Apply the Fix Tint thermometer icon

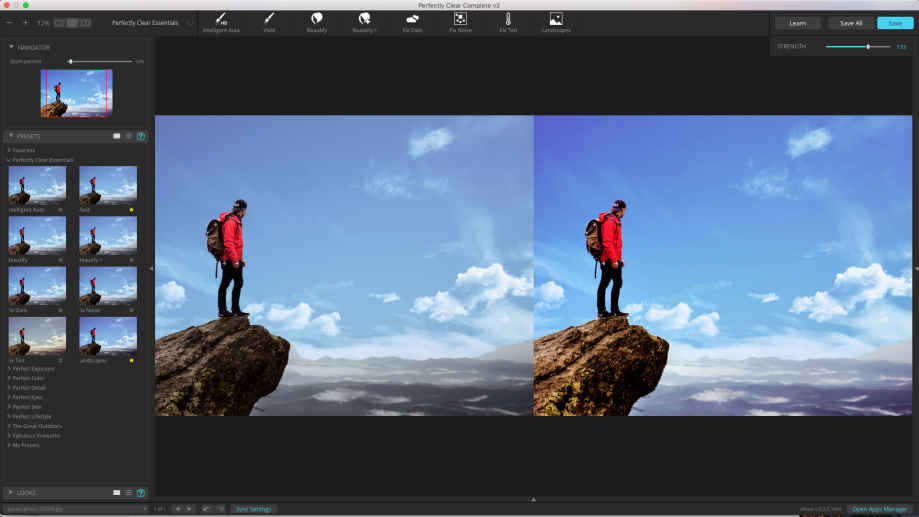(x=508, y=19)
